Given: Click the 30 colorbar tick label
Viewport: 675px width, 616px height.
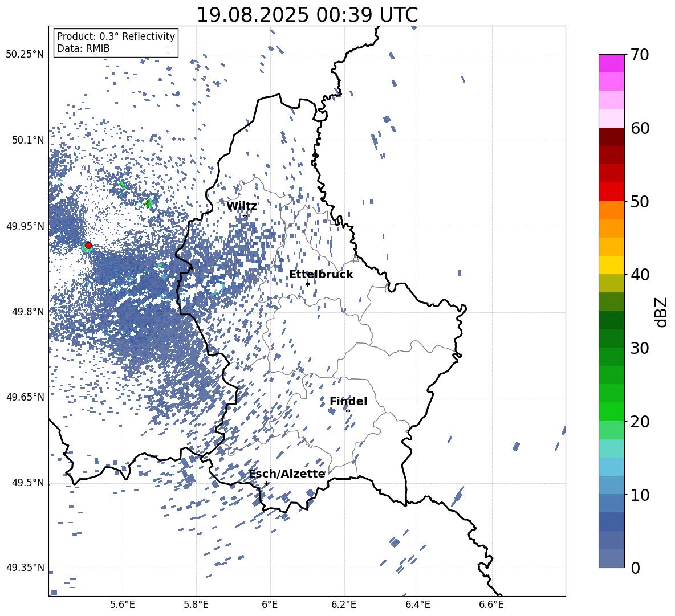Looking at the screenshot, I should click(x=640, y=348).
